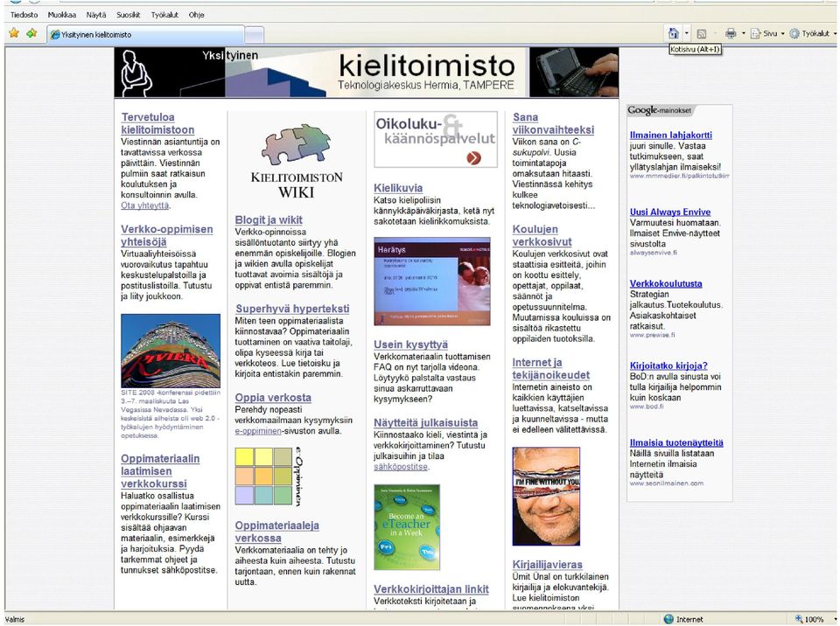Screen dimensions: 840x626
Task: Open Verkko-oppimisen yhteisöjä link
Action: [x=166, y=235]
